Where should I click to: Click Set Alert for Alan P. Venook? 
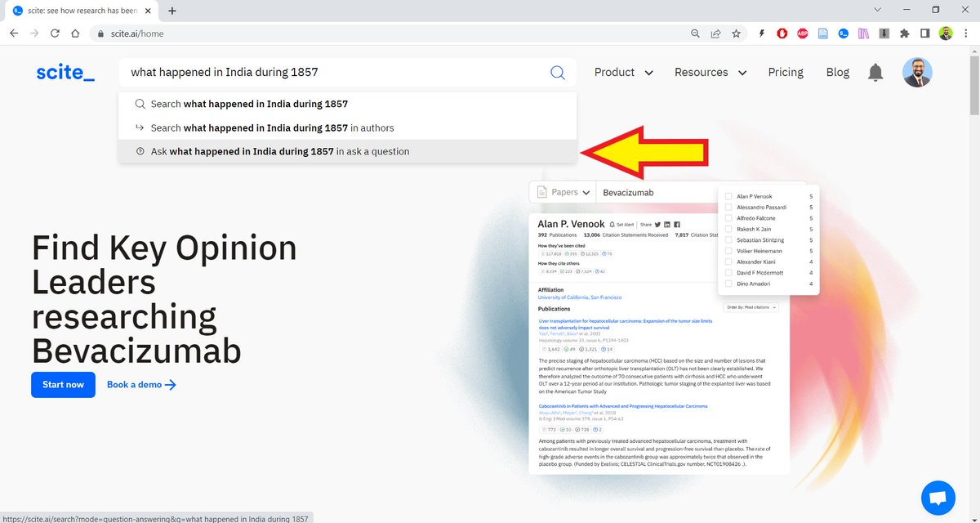click(622, 224)
